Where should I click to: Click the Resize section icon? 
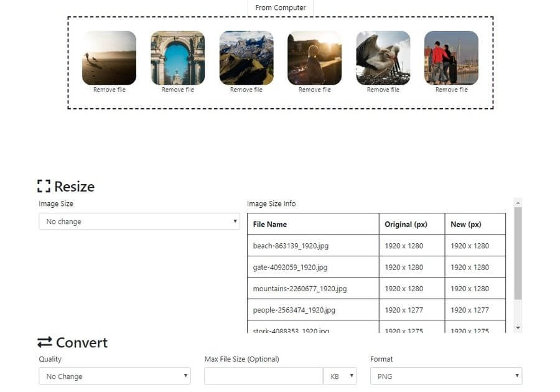(44, 186)
